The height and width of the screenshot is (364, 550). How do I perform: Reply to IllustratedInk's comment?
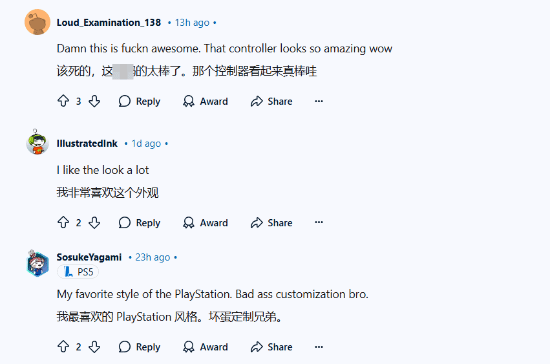pos(139,223)
